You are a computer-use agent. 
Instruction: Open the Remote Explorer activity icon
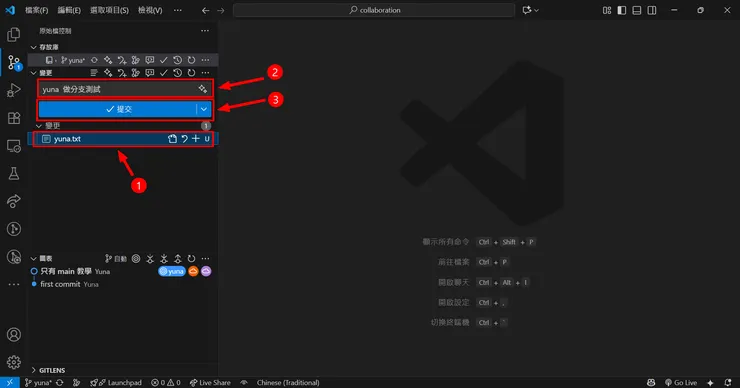tap(14, 146)
